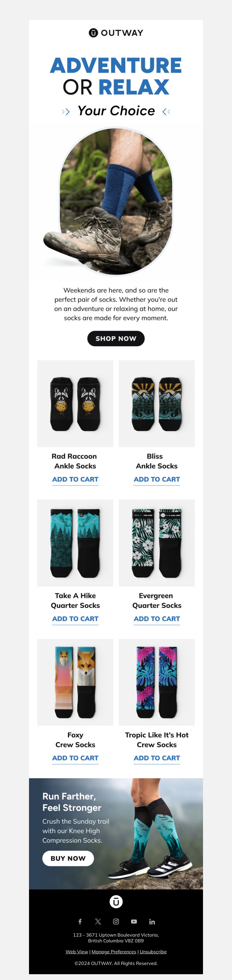
Task: Open the YouTube icon in footer
Action: click(x=134, y=921)
